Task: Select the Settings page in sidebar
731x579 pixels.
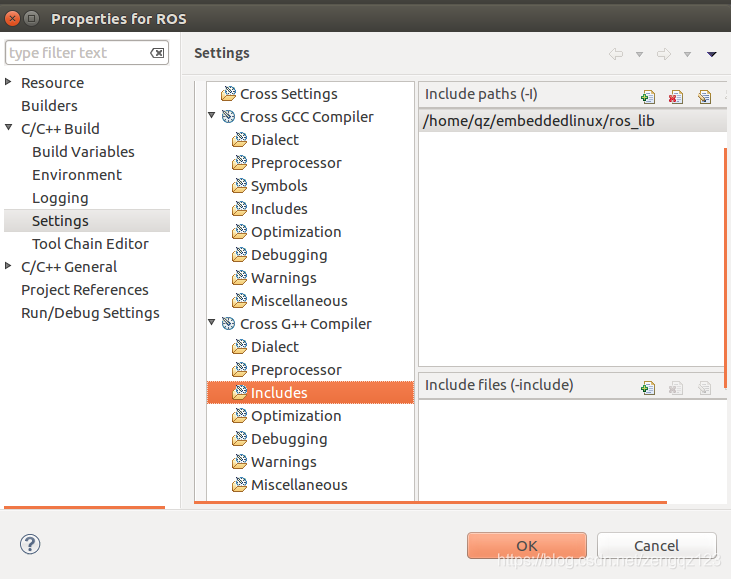Action: click(87, 221)
